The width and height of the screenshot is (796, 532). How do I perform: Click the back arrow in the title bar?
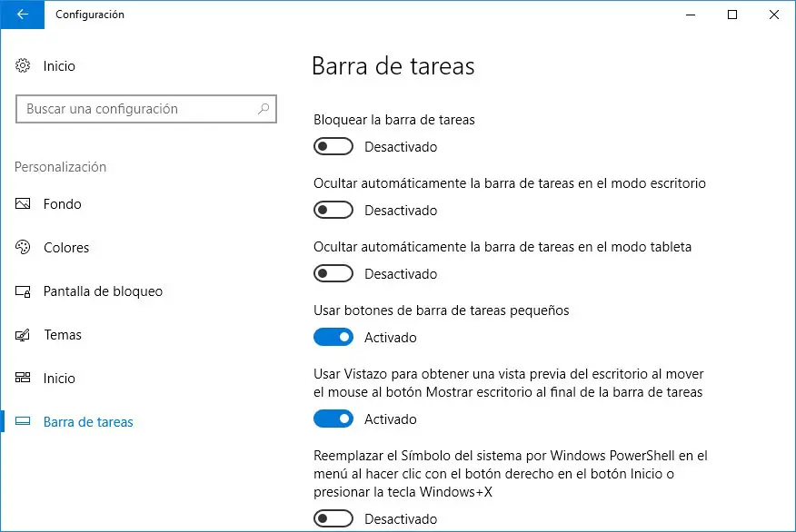coord(23,15)
